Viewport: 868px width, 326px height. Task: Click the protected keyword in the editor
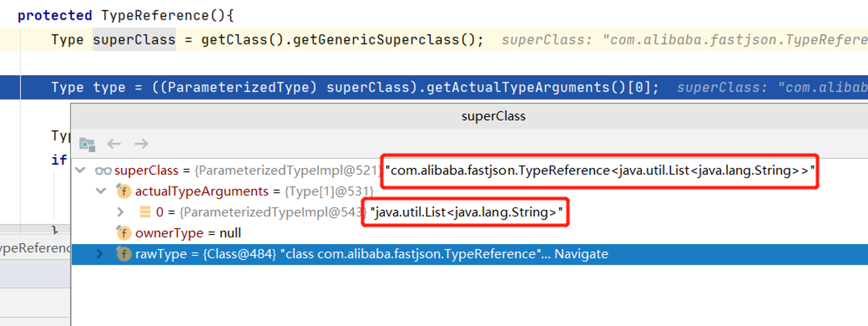[55, 16]
